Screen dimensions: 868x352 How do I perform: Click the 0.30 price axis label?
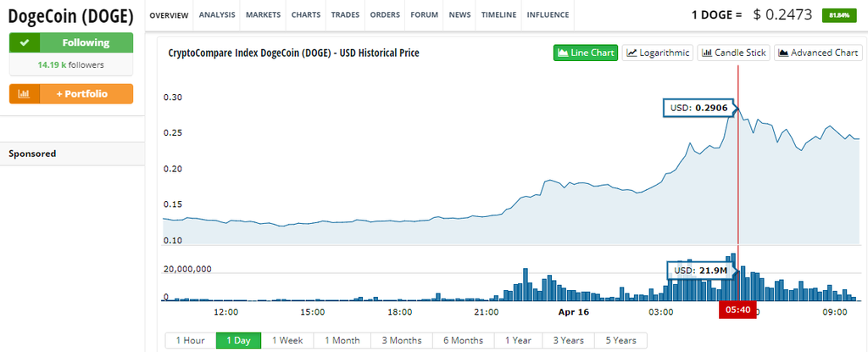[x=173, y=98]
